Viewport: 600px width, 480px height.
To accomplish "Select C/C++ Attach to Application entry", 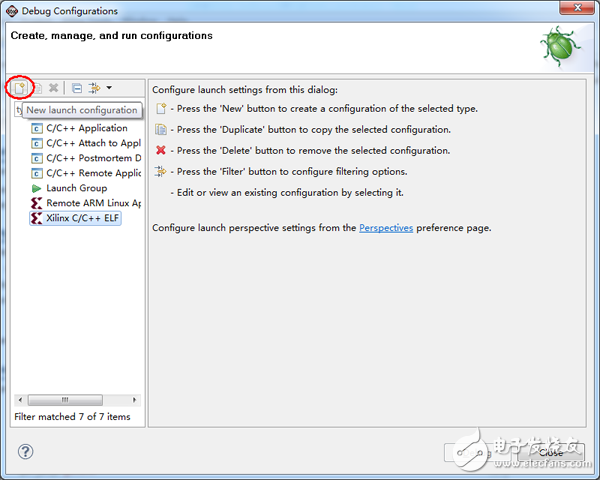I will tap(93, 143).
